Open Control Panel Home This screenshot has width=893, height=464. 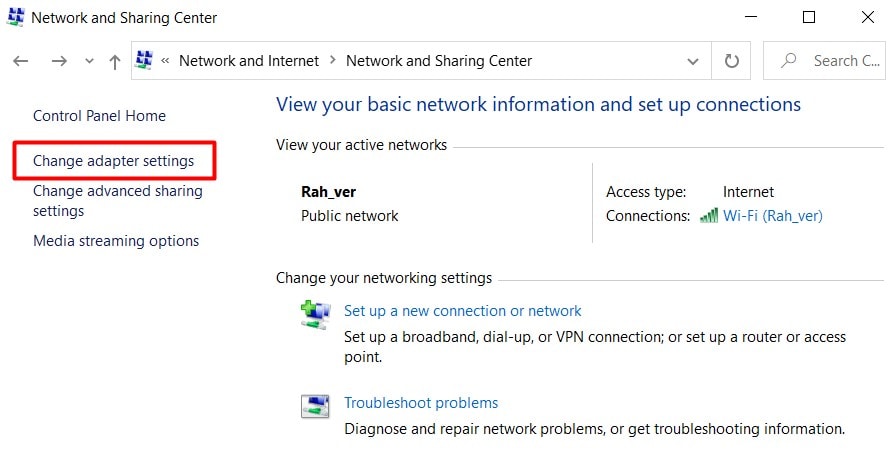coord(100,116)
